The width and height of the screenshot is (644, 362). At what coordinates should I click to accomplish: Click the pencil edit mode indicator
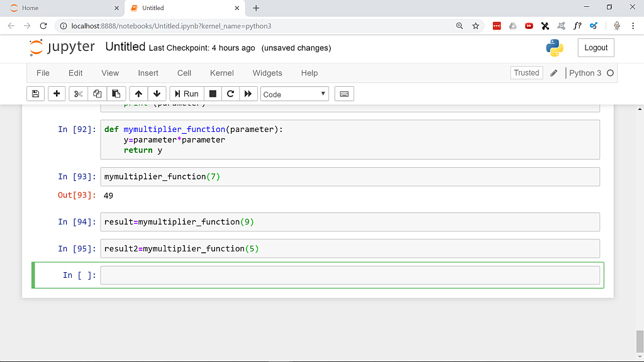point(553,73)
